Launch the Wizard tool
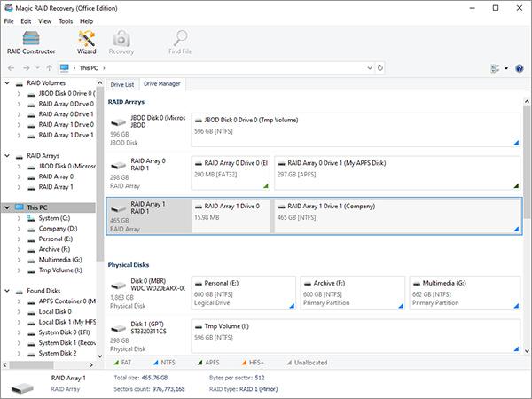 (87, 43)
